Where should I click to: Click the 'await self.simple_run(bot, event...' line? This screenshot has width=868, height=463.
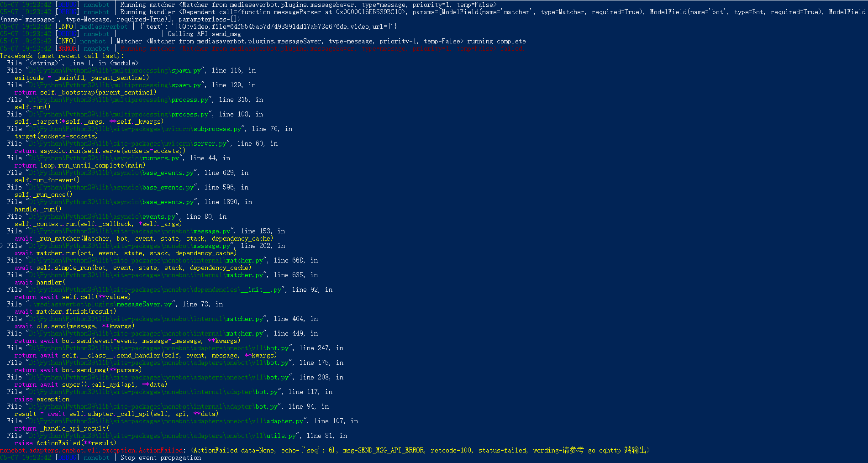[x=133, y=268]
